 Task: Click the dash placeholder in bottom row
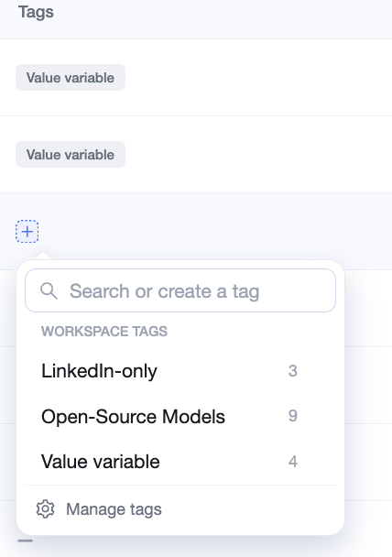[x=26, y=541]
